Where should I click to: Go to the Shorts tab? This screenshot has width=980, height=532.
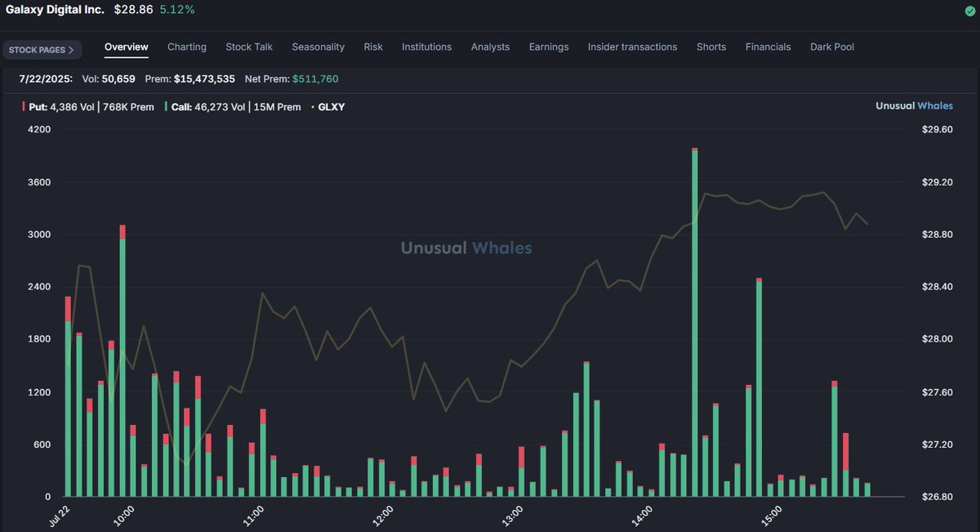pyautogui.click(x=711, y=47)
